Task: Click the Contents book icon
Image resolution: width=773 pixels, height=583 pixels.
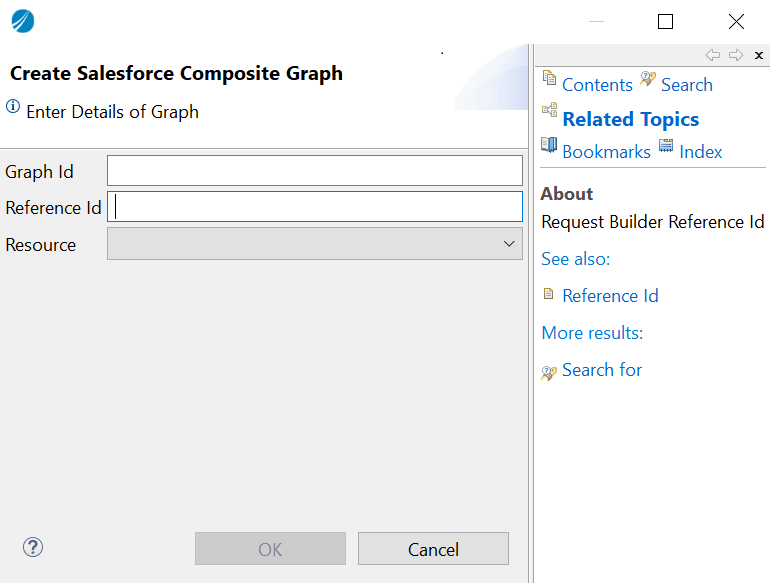Action: point(549,78)
